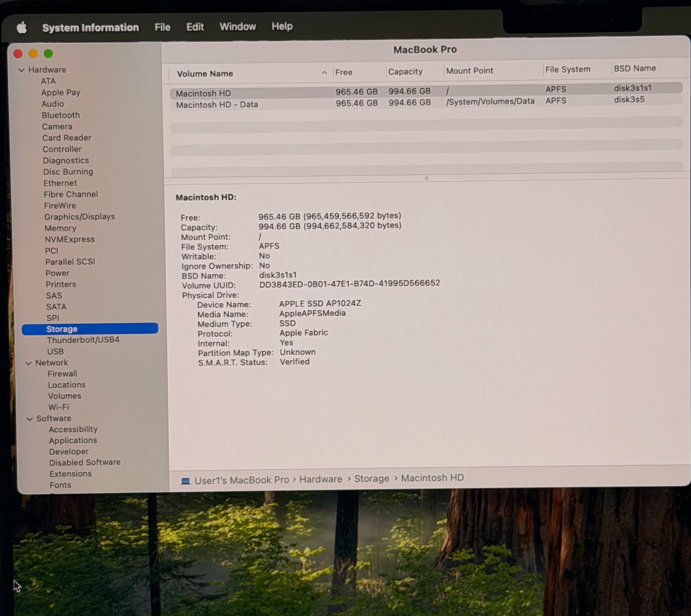Viewport: 691px width, 616px height.
Task: Select SAS in the sidebar
Action: [x=54, y=296]
